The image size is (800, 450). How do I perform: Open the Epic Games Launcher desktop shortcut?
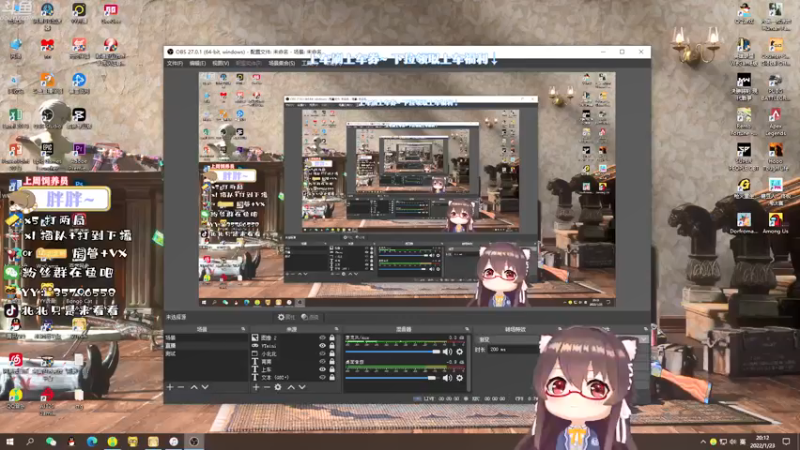click(x=47, y=157)
